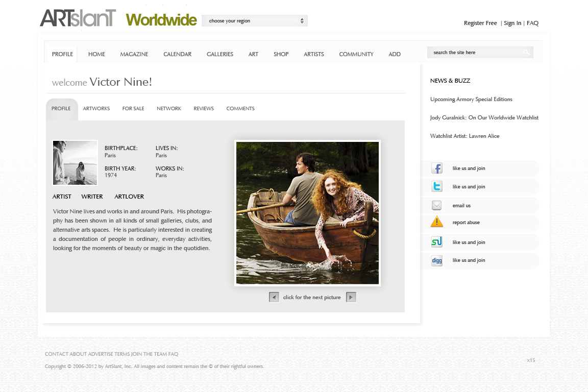Viewport: 588px width, 392px height.
Task: Click the StumbleUpon icon
Action: tap(436, 242)
